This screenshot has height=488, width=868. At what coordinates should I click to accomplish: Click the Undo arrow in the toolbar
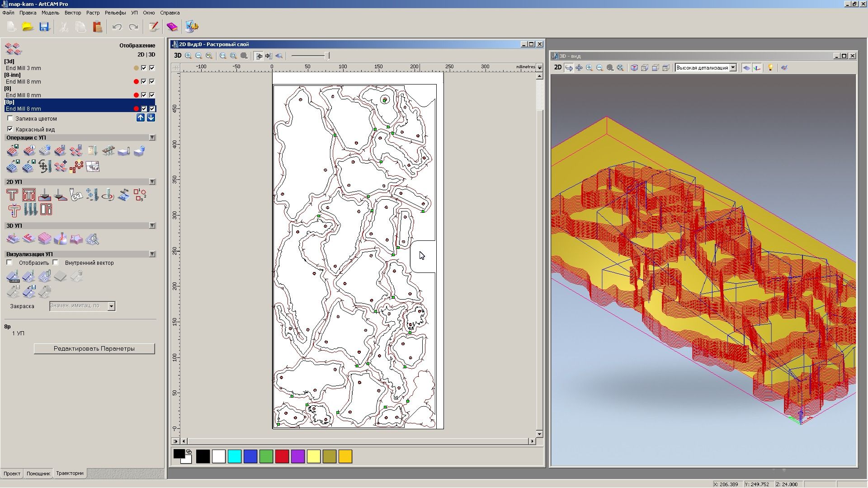point(117,27)
